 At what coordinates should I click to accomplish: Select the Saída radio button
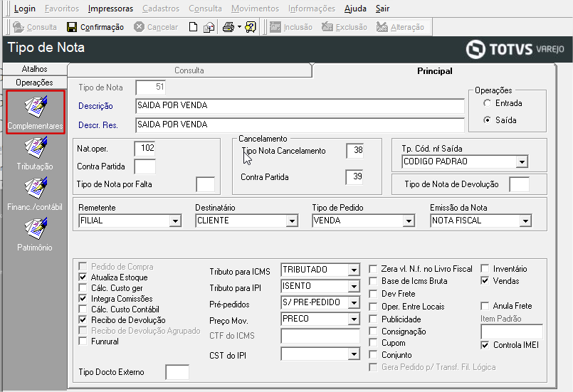487,120
